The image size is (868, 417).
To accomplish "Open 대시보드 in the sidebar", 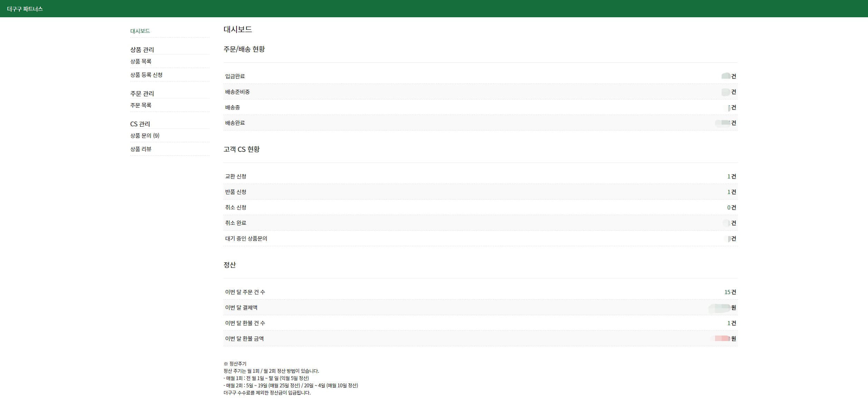I will 140,31.
